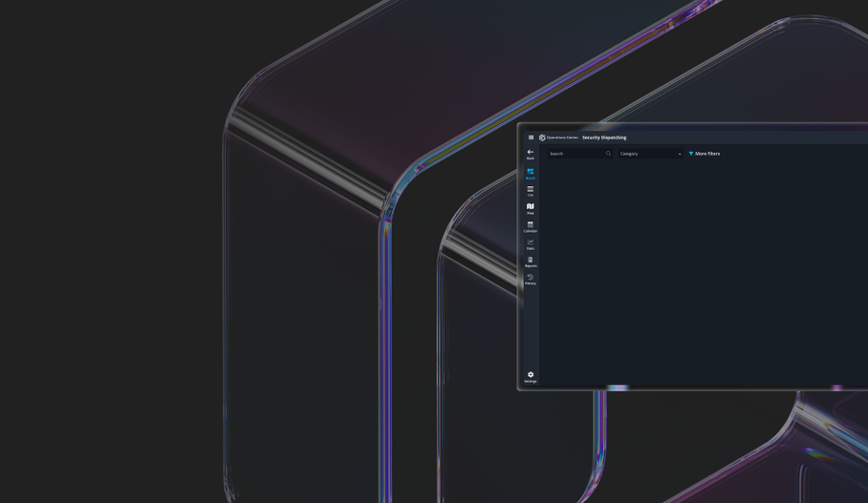This screenshot has width=868, height=503.
Task: View the History log
Action: point(531,279)
